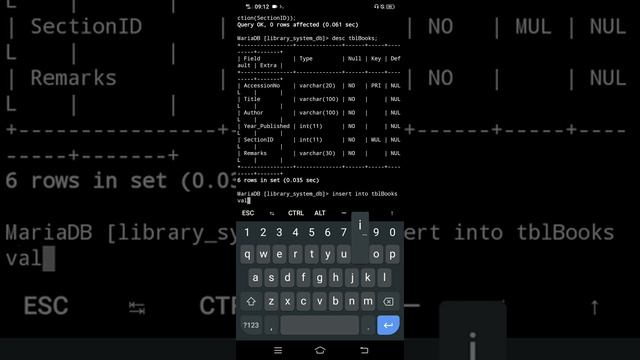Open Android recent apps menu button
Viewport: 640px width, 360px height.
[x=278, y=350]
